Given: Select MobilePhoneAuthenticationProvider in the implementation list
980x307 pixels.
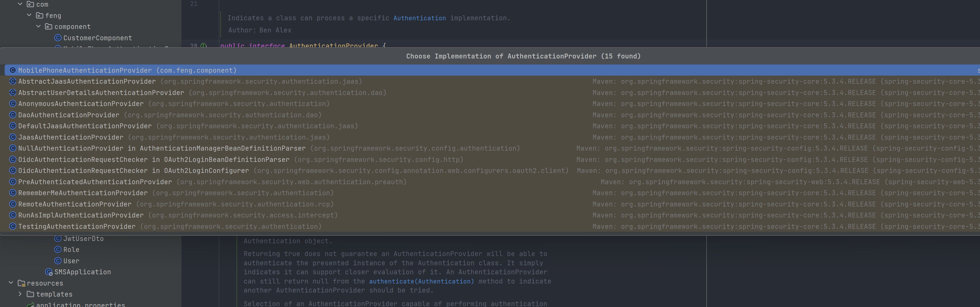Looking at the screenshot, I should (492, 70).
